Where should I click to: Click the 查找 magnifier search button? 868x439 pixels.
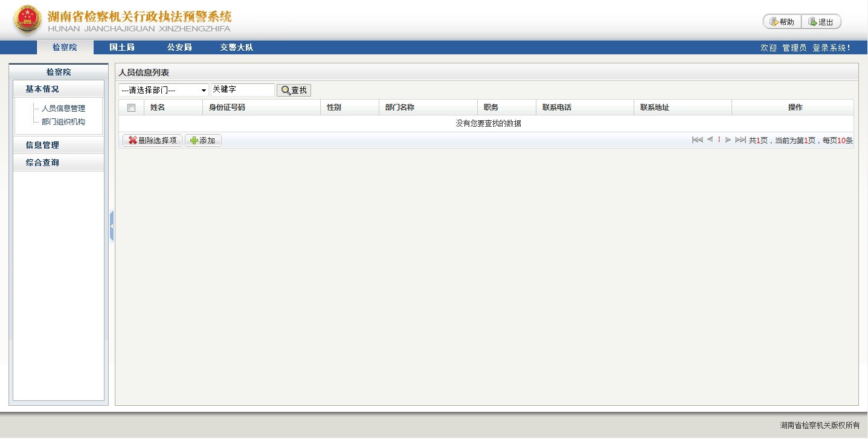tap(294, 90)
